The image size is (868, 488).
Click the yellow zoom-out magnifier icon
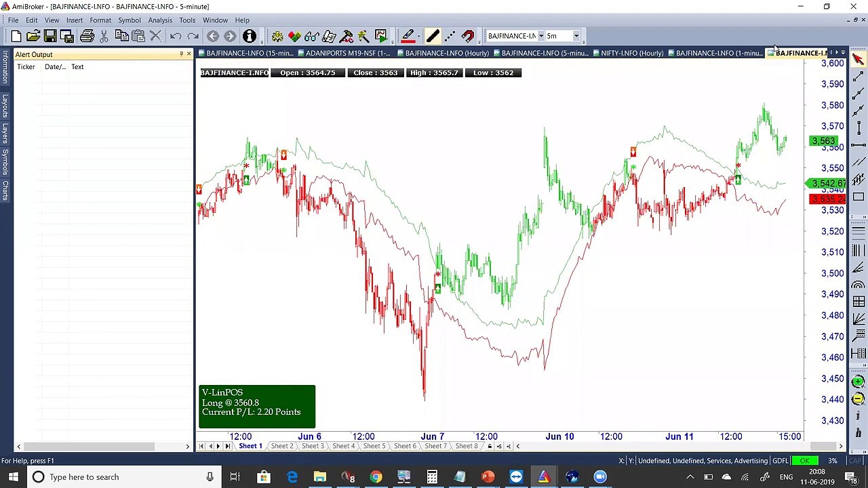tap(859, 399)
